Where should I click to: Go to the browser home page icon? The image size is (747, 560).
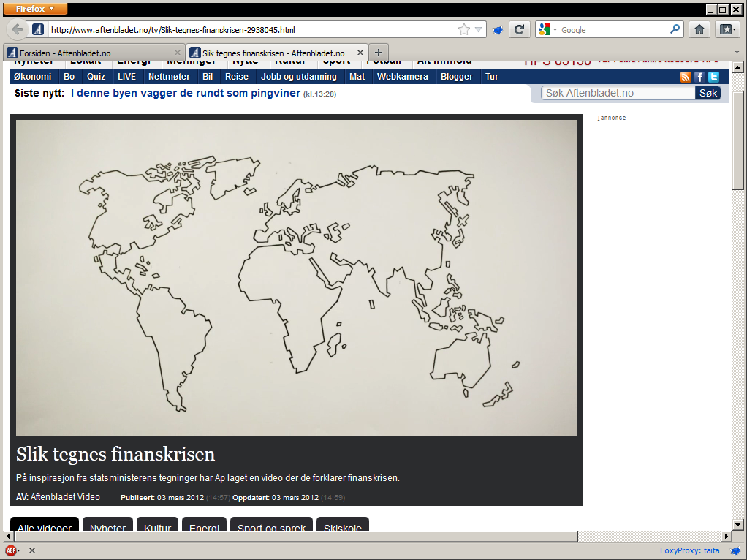699,29
